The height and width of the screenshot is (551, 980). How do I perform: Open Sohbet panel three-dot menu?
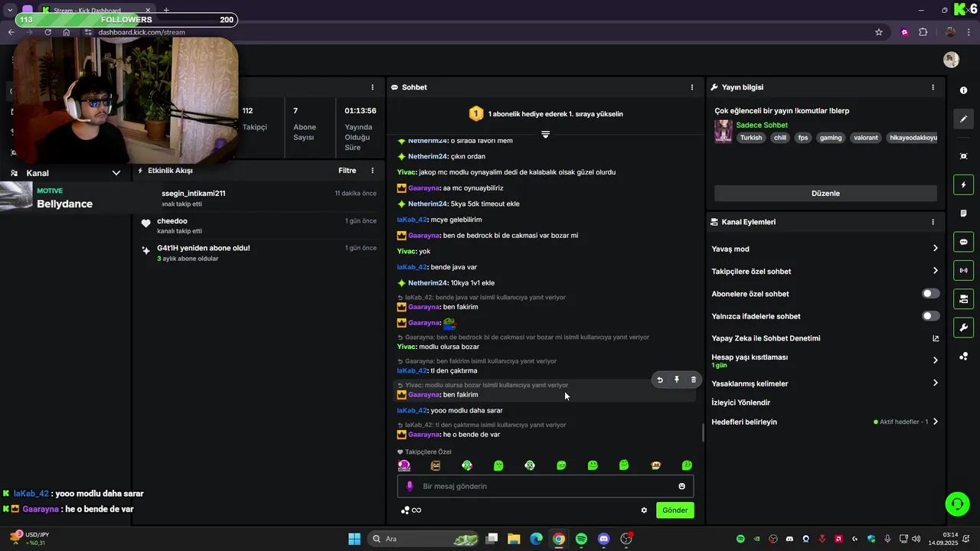coord(692,87)
